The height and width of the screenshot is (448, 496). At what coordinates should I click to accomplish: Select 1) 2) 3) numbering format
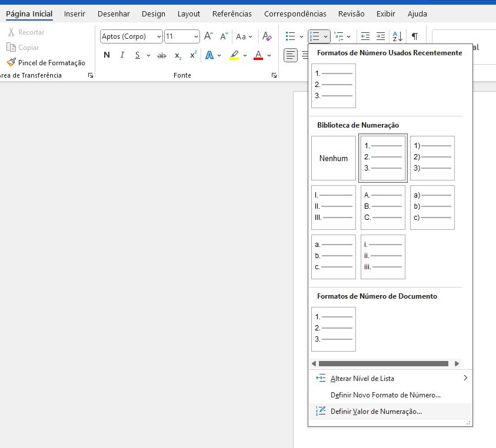(x=432, y=158)
